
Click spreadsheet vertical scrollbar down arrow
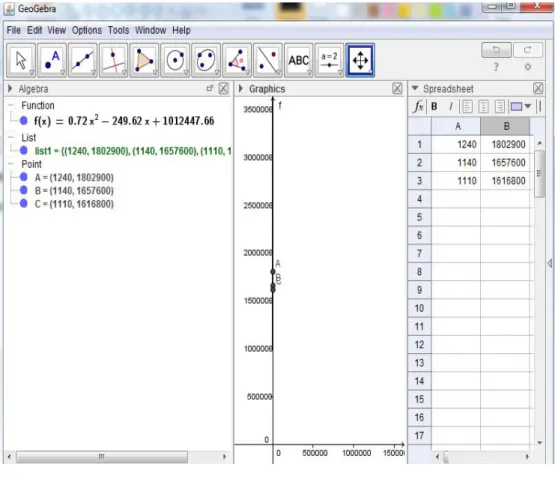(539, 443)
